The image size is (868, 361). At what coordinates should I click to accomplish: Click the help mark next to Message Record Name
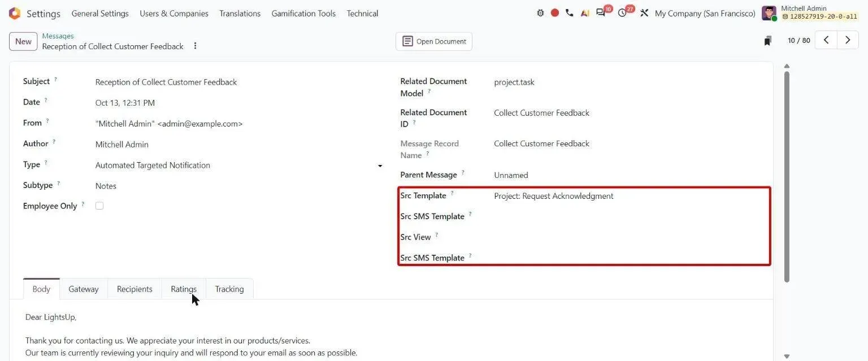pos(428,154)
